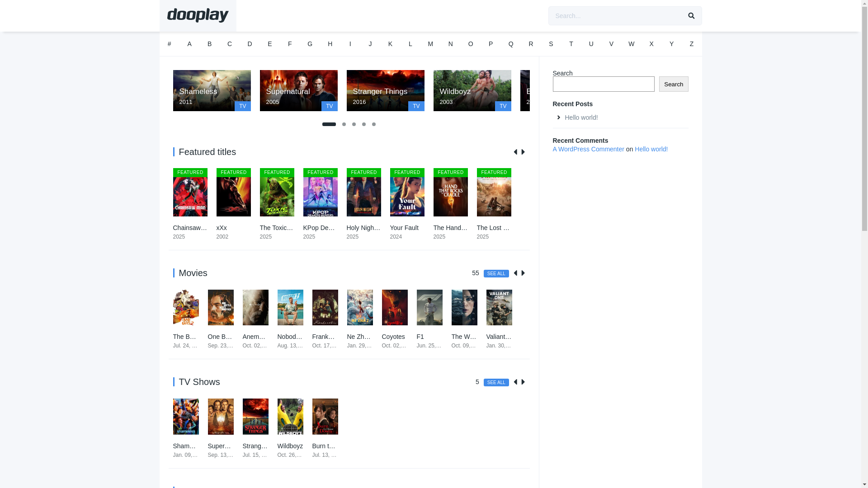
Task: Open Shameless TV show poster
Action: (186, 417)
